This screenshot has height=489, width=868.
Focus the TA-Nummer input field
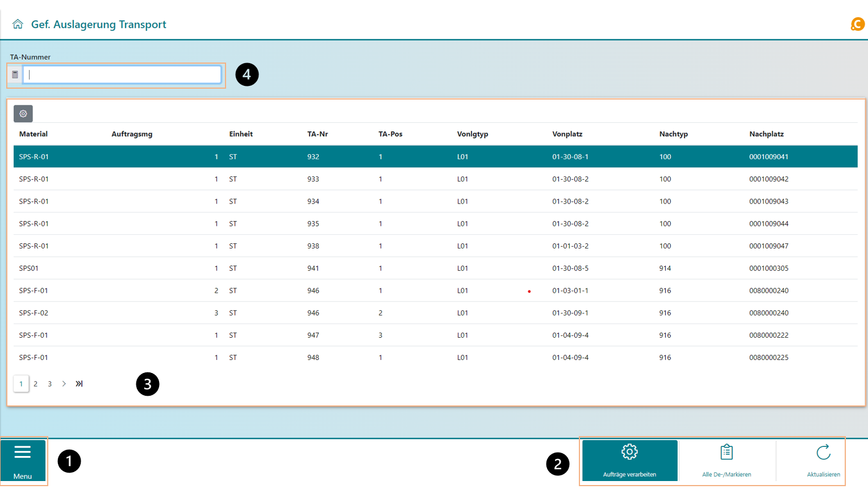(x=122, y=74)
